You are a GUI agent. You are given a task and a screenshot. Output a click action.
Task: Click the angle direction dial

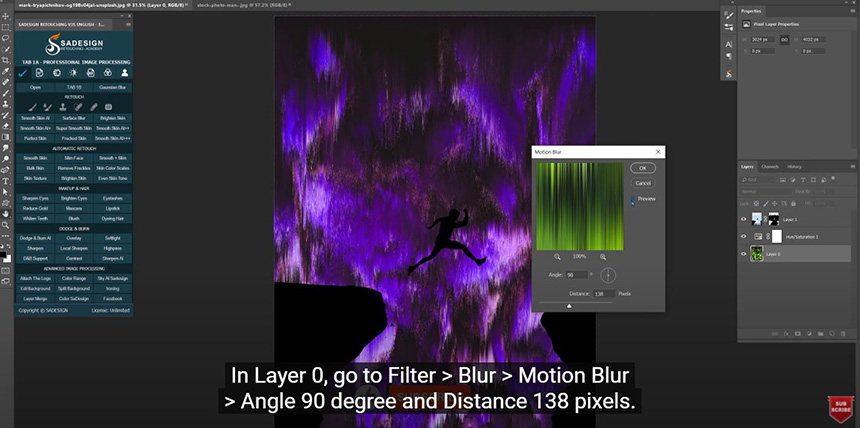pyautogui.click(x=609, y=275)
